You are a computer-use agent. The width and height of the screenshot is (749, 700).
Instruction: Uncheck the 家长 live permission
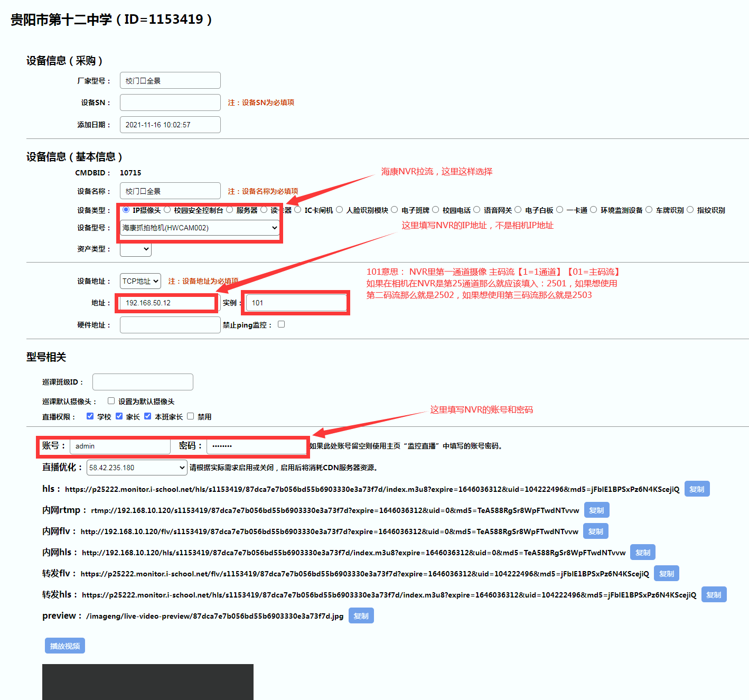pos(119,416)
